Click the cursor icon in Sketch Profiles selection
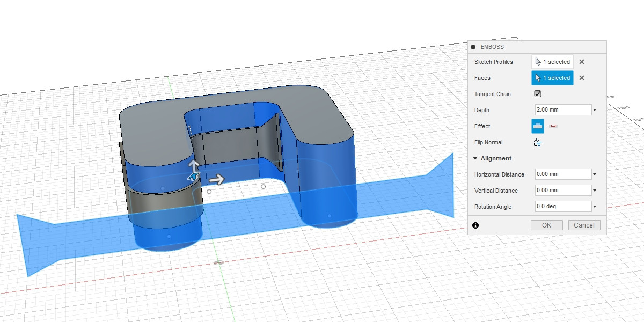The image size is (644, 322). [x=537, y=61]
